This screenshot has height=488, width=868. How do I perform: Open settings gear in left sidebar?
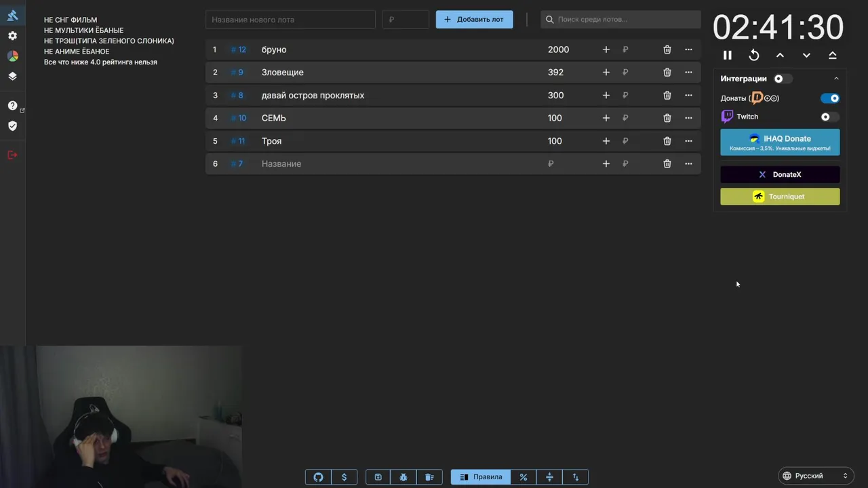pos(12,35)
